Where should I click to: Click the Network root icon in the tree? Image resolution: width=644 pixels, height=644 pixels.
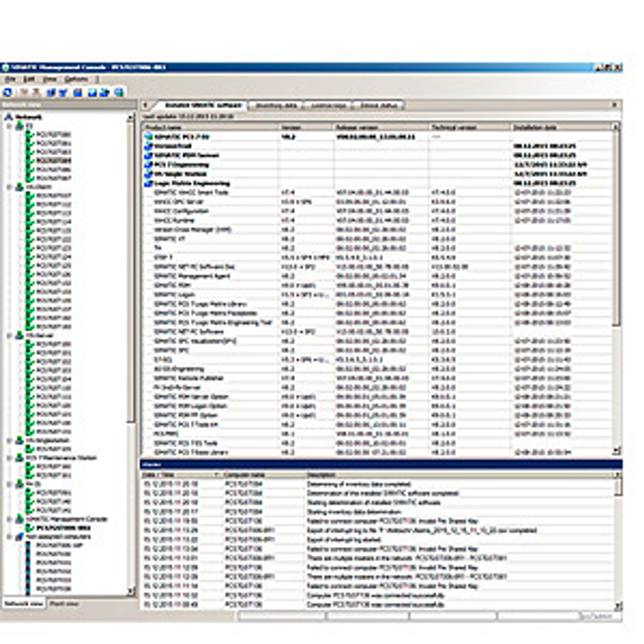pyautogui.click(x=9, y=117)
